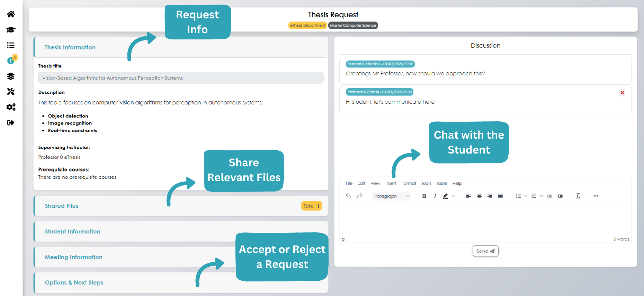The image size is (644, 296).
Task: Expand the Student Information section
Action: [72, 232]
